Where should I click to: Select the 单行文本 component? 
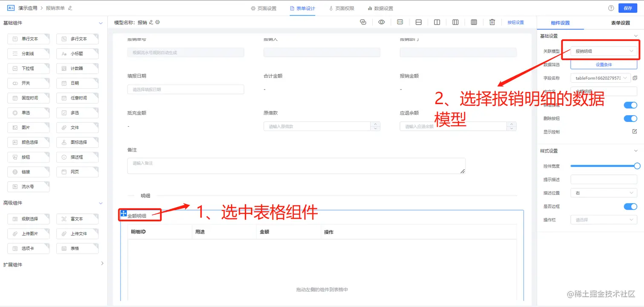pos(29,39)
